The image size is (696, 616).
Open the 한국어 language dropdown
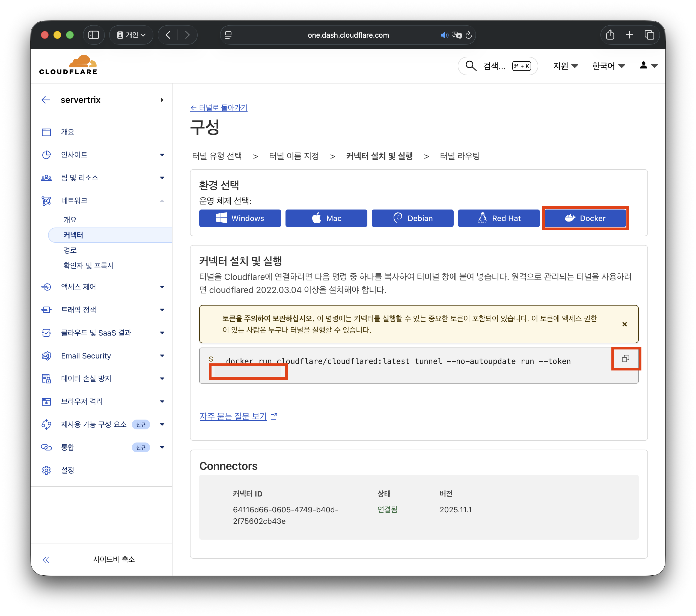click(608, 66)
